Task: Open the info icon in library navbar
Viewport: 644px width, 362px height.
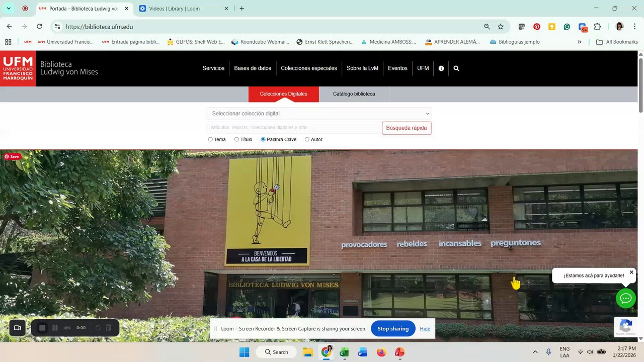Action: [x=441, y=68]
